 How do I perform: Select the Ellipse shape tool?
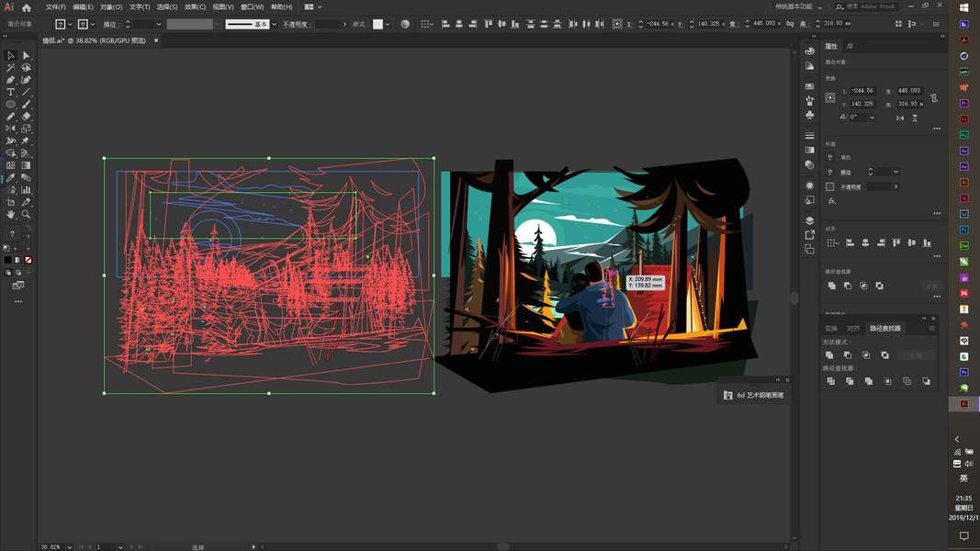[x=11, y=105]
